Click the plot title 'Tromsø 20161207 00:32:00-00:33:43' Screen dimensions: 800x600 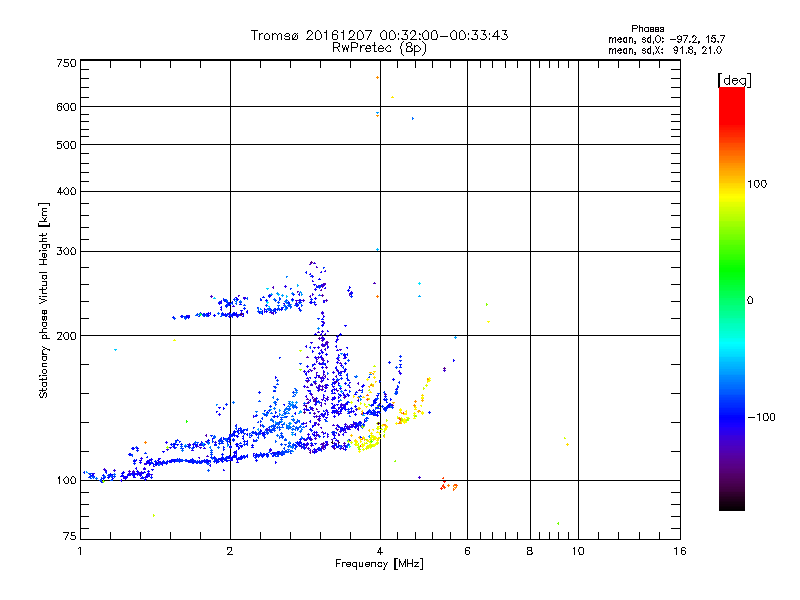pyautogui.click(x=379, y=35)
